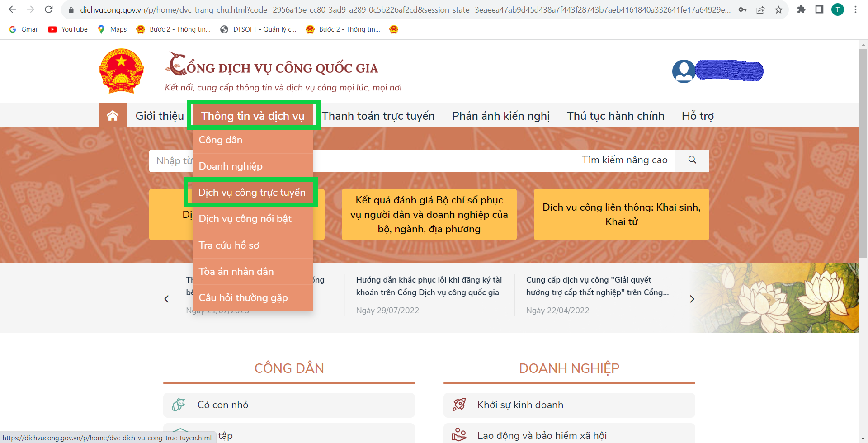Bookmark this page with star icon
Image resolution: width=868 pixels, height=443 pixels.
pyautogui.click(x=778, y=9)
